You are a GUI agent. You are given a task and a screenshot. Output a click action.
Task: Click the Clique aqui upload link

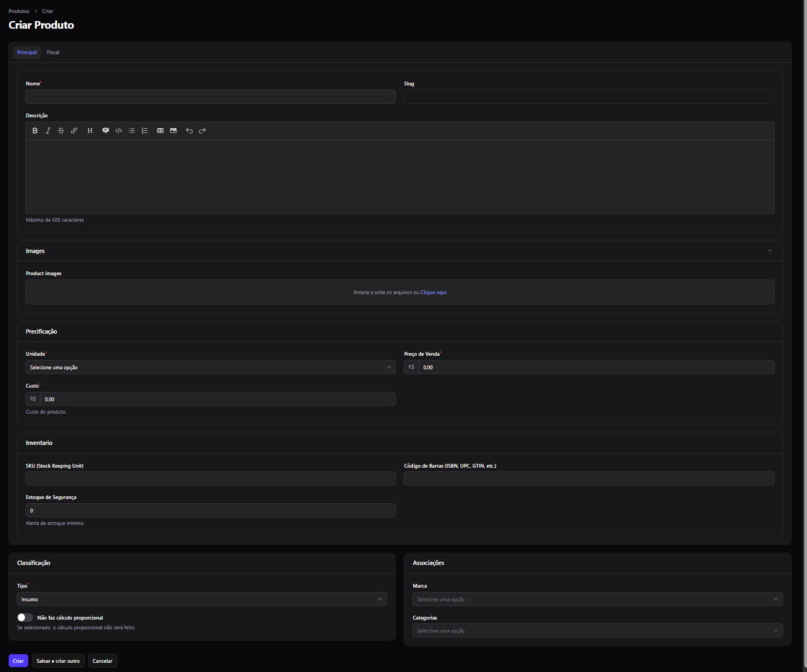(x=434, y=292)
